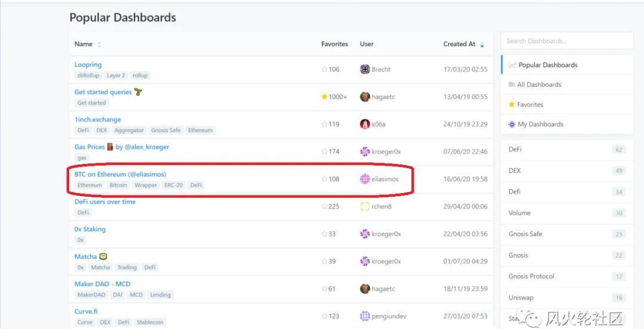Click the zkRollup tag under Loopring
Viewport: 644px width, 329px height.
[x=88, y=76]
